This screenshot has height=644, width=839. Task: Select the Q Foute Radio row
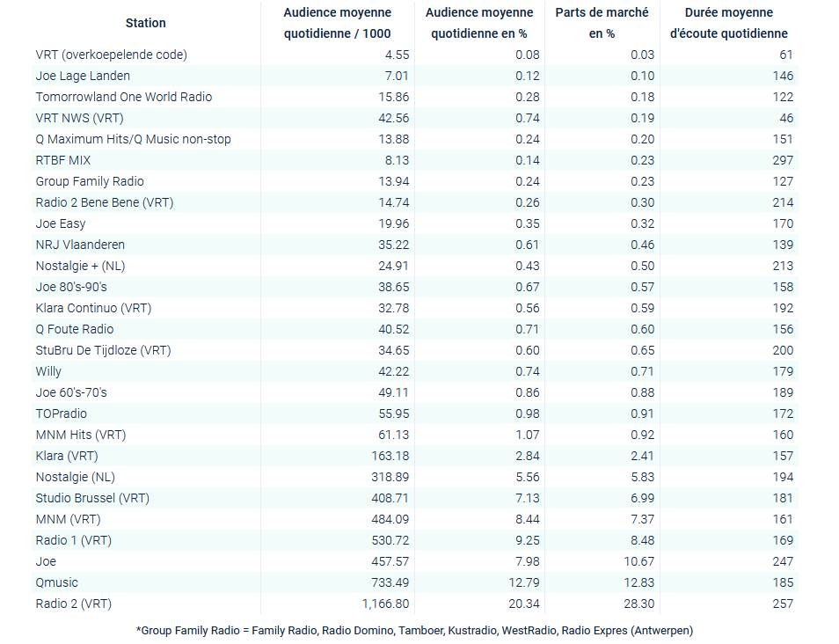click(x=75, y=329)
